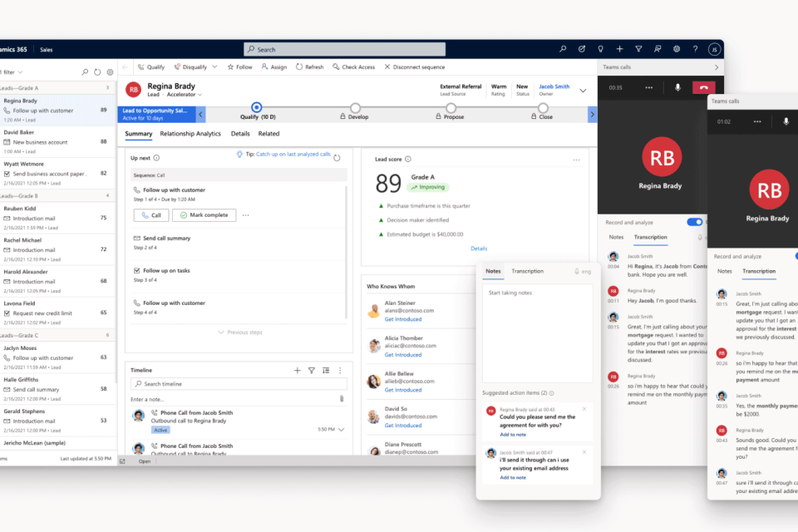Expand the 5:50 PM phone call timeline entry

click(x=341, y=430)
